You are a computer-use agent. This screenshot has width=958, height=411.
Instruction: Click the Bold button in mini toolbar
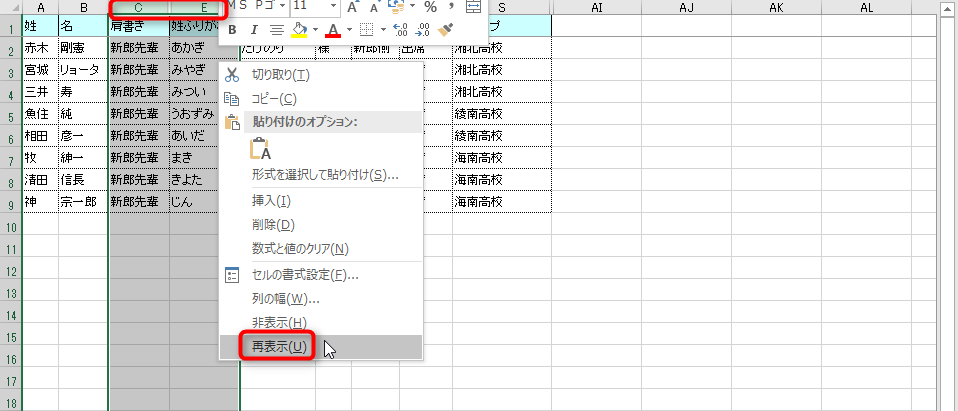tap(232, 30)
